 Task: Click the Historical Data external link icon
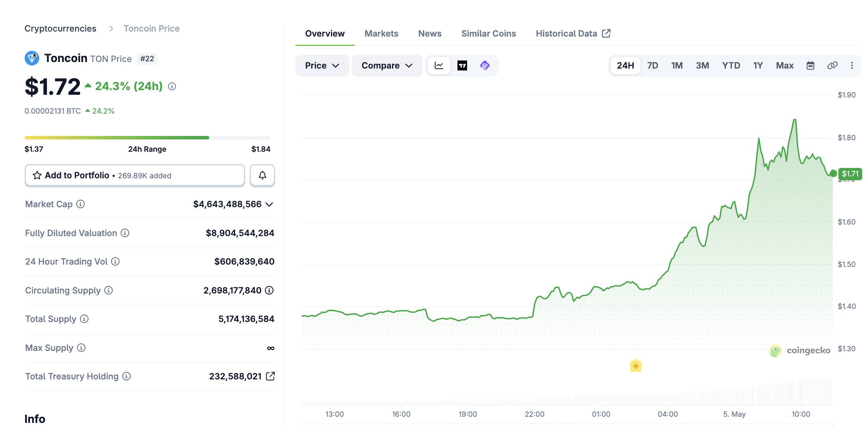coord(606,34)
